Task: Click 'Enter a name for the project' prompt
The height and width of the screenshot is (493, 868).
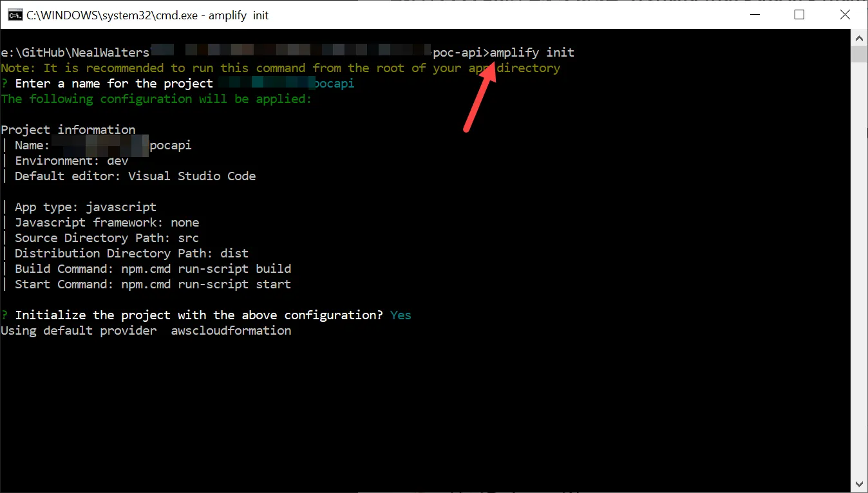Action: 114,84
